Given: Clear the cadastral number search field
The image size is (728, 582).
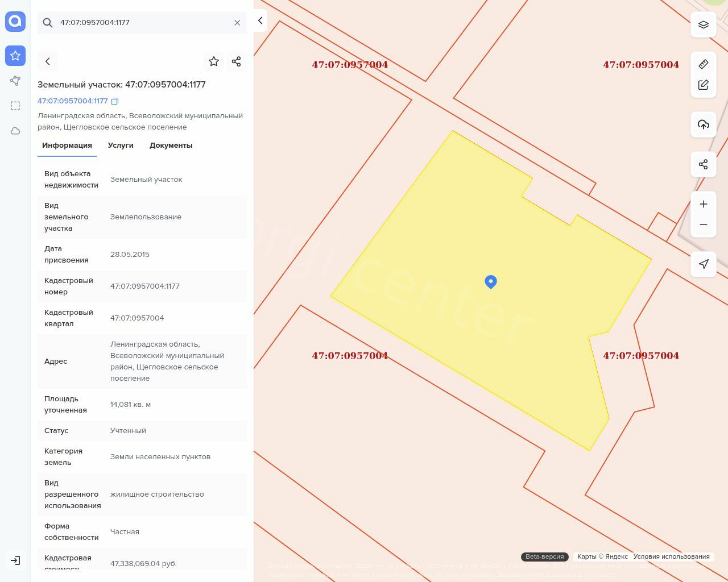Looking at the screenshot, I should click(x=237, y=23).
